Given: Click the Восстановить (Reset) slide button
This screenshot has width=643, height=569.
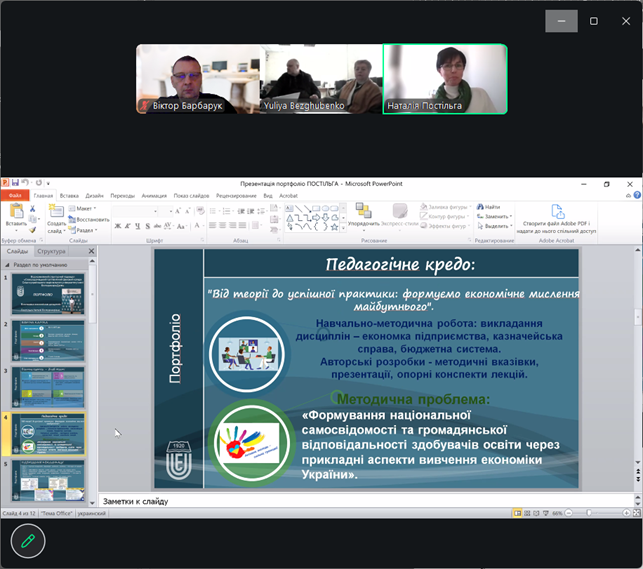Looking at the screenshot, I should 89,219.
